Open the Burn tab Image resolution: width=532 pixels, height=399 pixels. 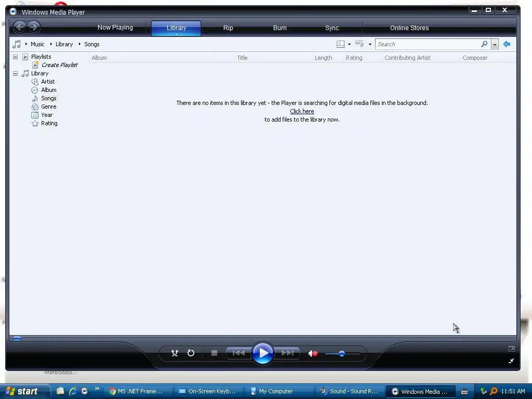point(280,28)
